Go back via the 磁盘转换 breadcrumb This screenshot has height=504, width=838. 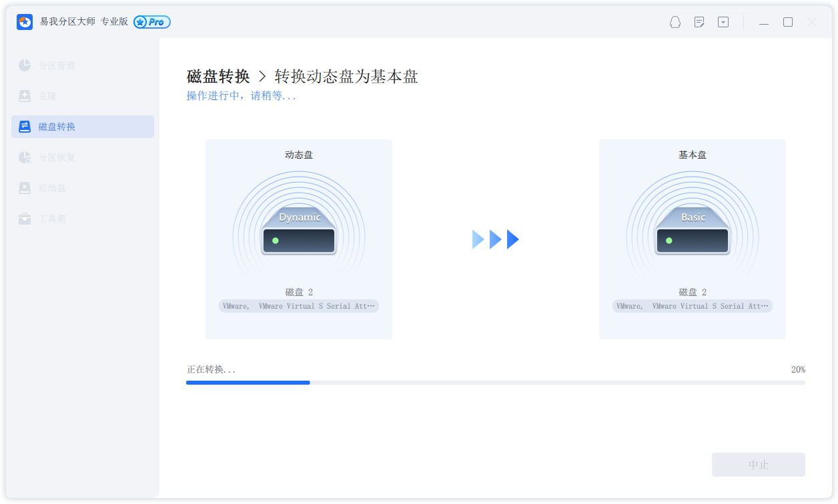click(218, 77)
